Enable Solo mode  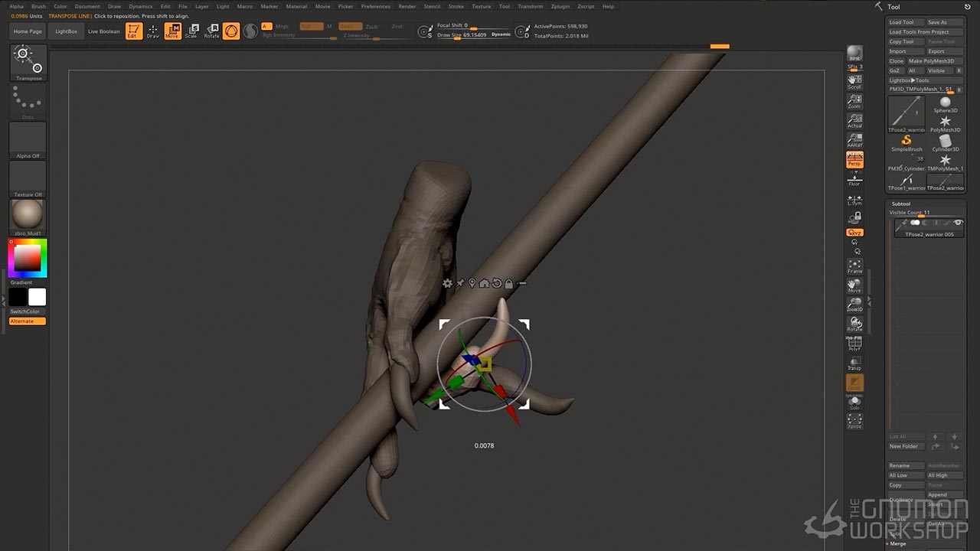pyautogui.click(x=854, y=402)
